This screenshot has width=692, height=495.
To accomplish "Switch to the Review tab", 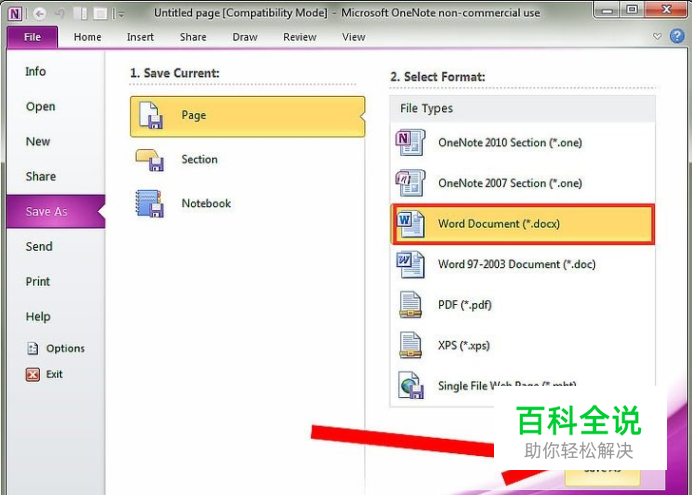I will [x=300, y=37].
